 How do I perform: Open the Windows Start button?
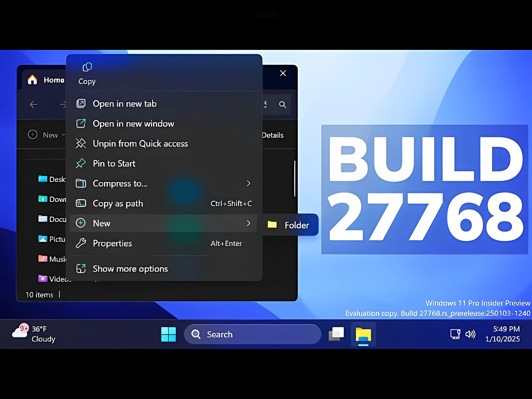168,334
